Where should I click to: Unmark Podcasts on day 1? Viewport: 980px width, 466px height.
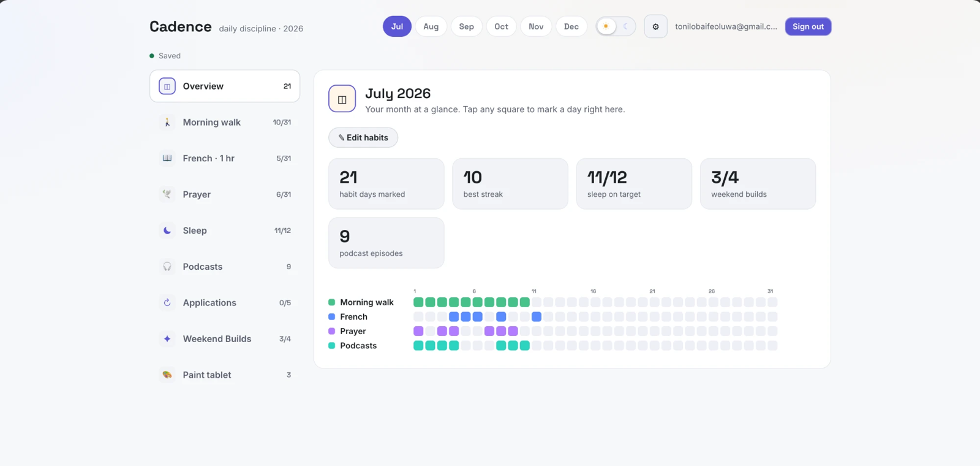pyautogui.click(x=418, y=346)
